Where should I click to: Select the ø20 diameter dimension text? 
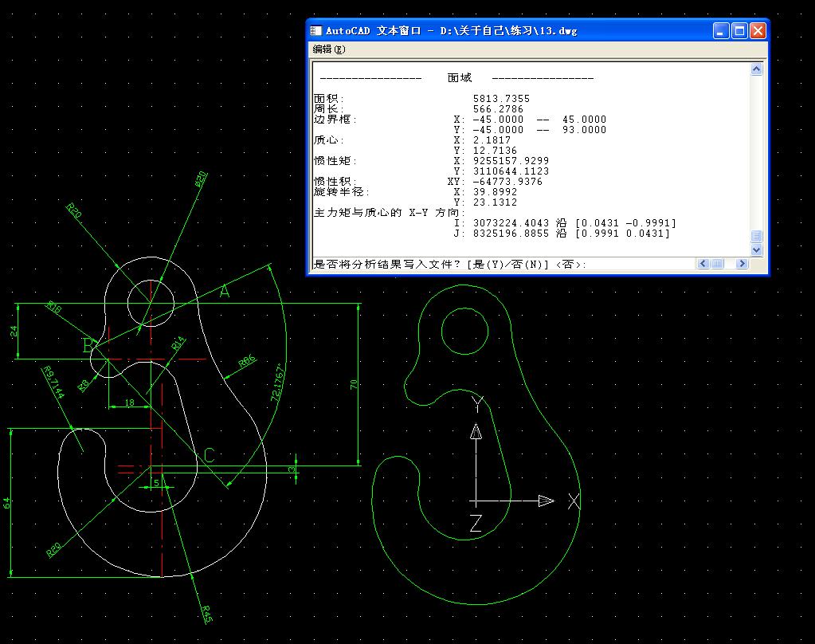(x=201, y=179)
